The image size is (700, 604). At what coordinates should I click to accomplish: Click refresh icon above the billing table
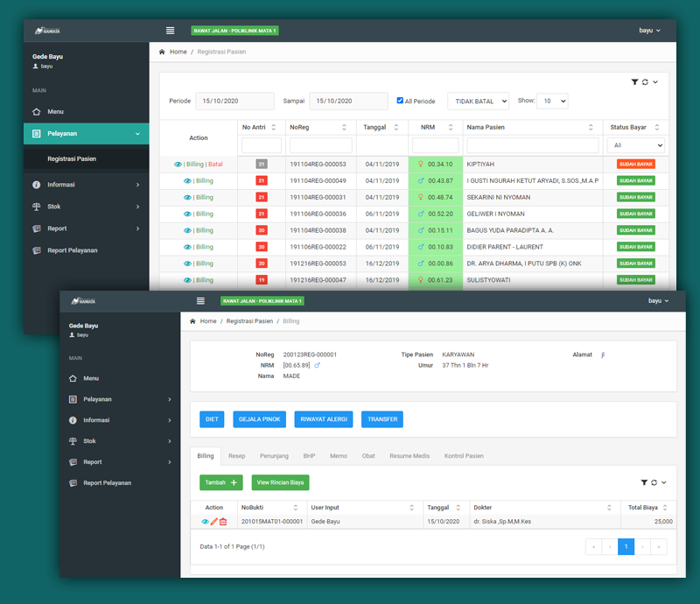pyautogui.click(x=654, y=482)
